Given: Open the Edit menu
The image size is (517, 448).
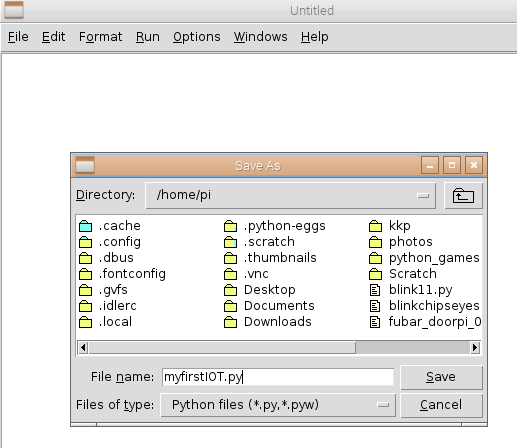Looking at the screenshot, I should [53, 37].
